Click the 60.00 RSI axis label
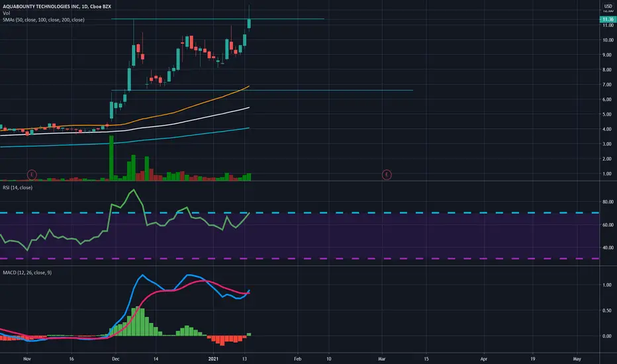This screenshot has height=364, width=617. (608, 225)
